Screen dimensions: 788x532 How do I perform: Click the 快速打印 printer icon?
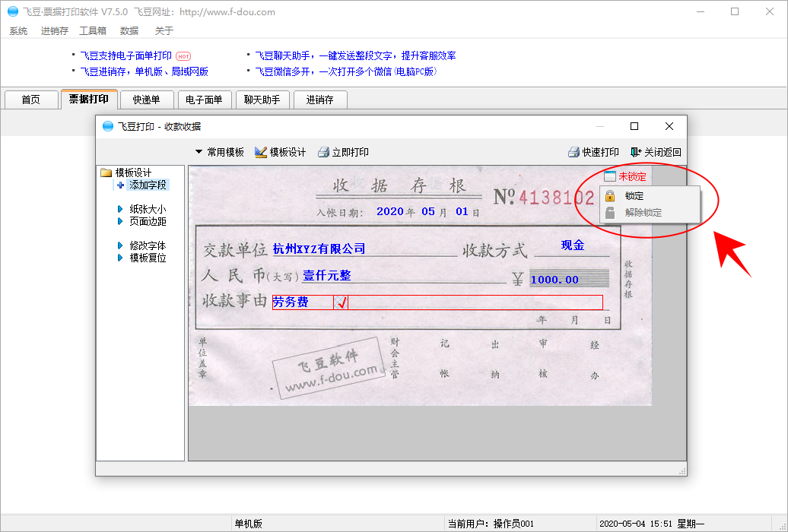click(574, 152)
